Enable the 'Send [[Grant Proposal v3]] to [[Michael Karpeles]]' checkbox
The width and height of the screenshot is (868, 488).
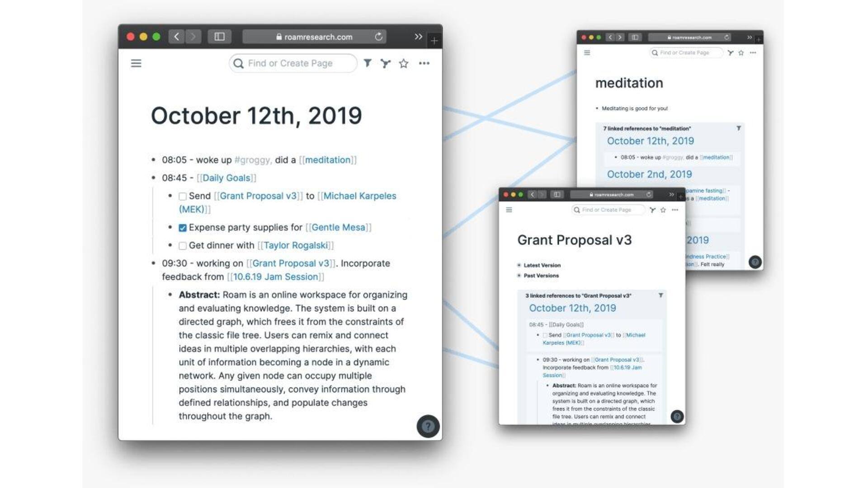182,196
